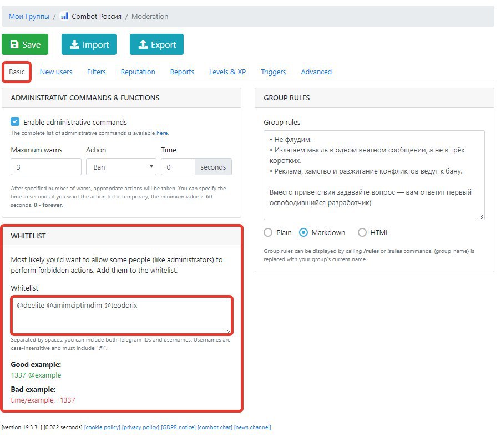Viewport: 501px width, 448px height.
Task: Click the Combot bar-chart logo icon in breadcrumb
Action: tap(64, 16)
